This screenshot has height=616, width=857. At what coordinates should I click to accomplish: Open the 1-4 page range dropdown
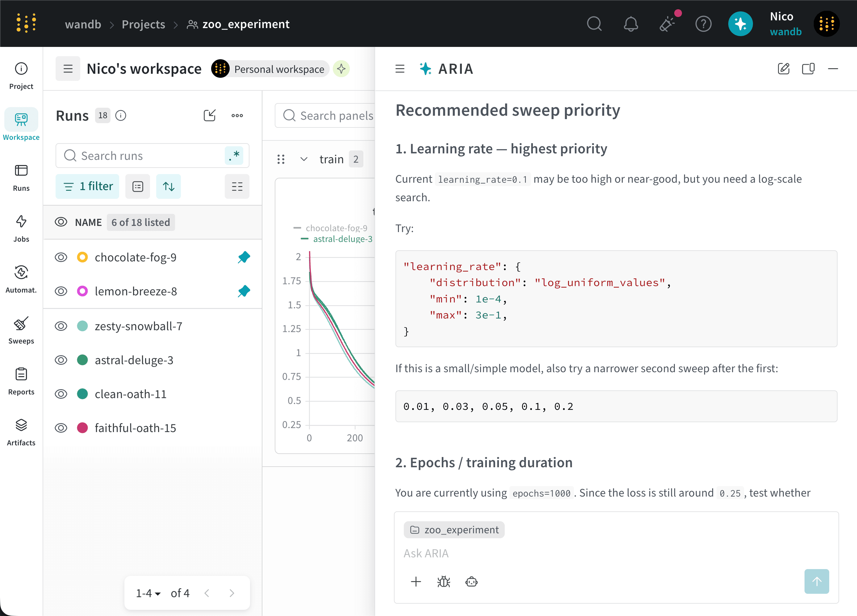[x=148, y=593]
